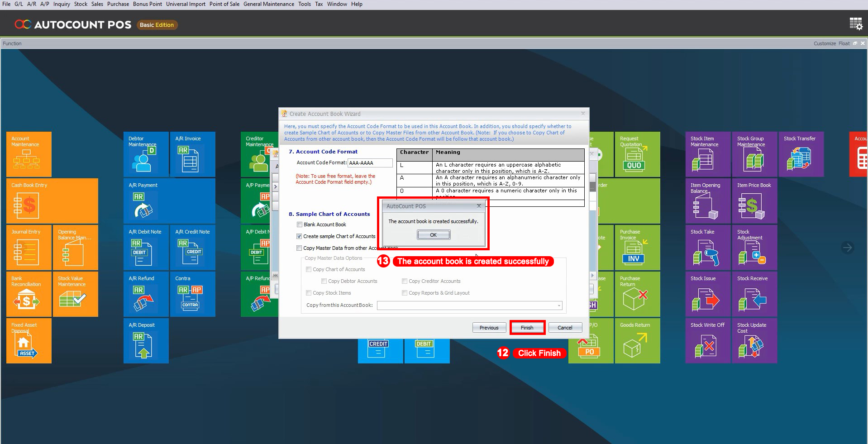Screen dimensions: 868x444
Task: Click Float in the Function panel
Action: tap(844, 43)
